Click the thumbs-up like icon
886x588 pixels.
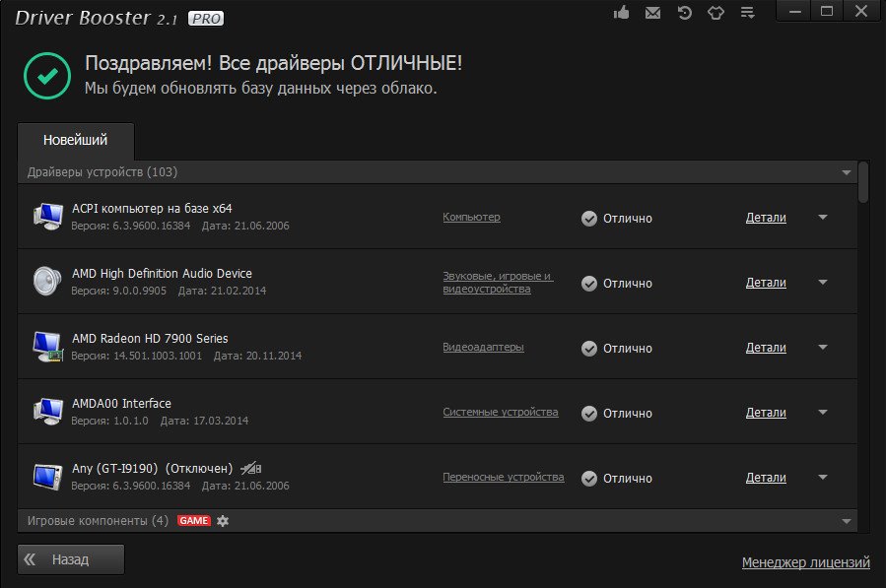coord(622,13)
